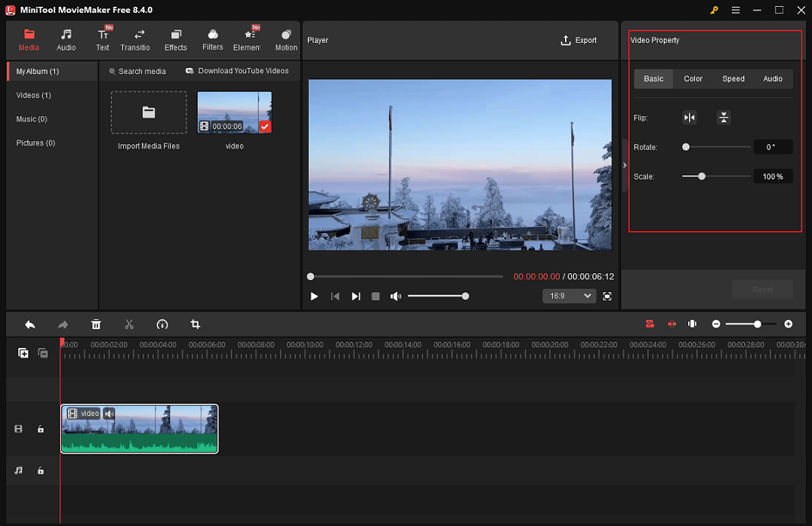Click the Split scissors icon

click(129, 324)
